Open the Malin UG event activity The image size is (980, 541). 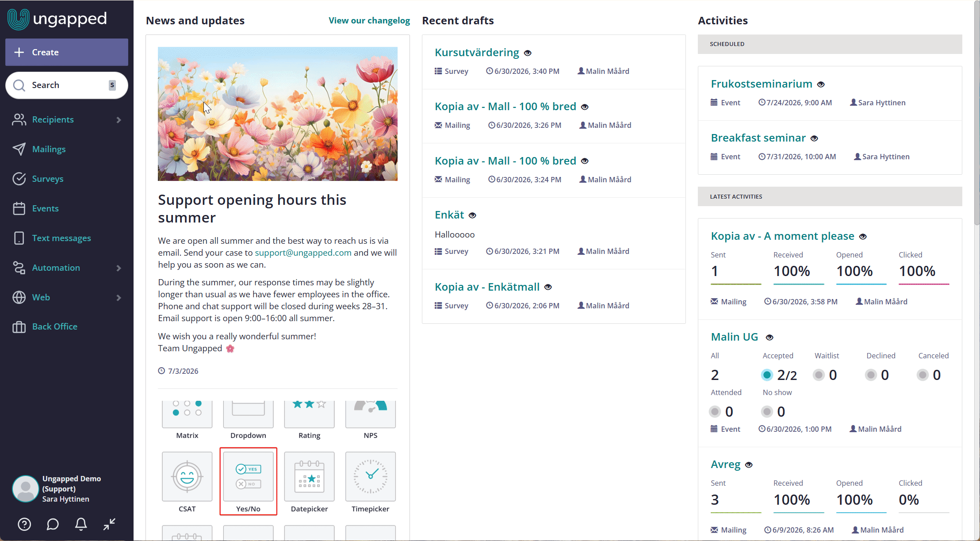tap(735, 337)
